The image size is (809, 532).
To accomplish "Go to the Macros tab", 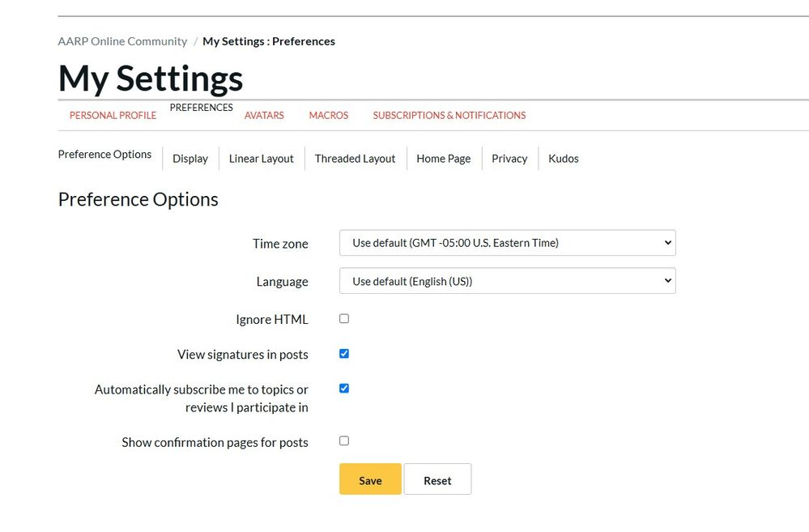I will 328,115.
